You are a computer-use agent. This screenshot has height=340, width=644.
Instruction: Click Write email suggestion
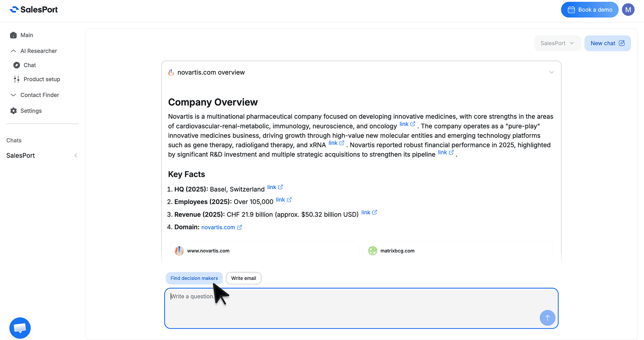pyautogui.click(x=244, y=278)
